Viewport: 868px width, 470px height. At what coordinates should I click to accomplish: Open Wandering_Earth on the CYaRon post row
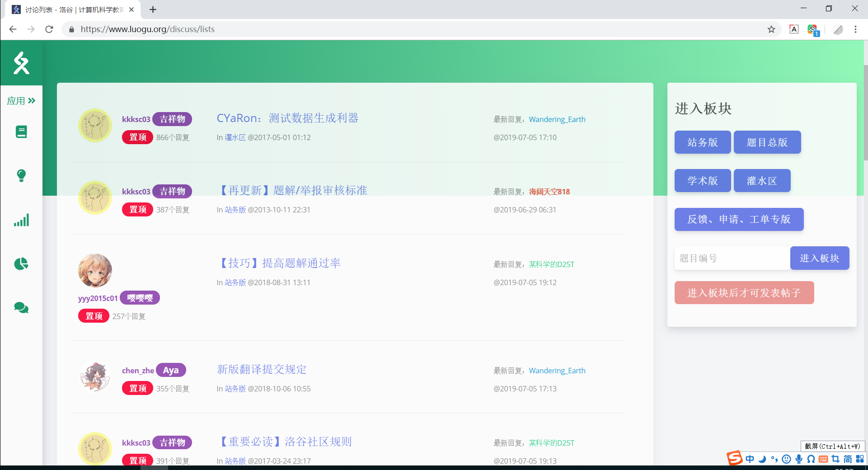pyautogui.click(x=557, y=119)
